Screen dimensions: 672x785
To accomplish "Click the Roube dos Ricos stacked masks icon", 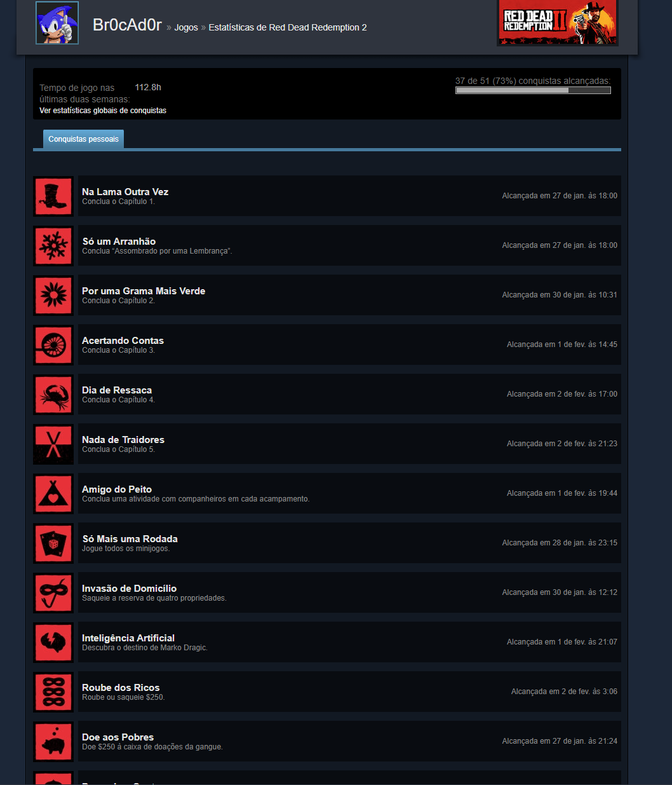I will [x=53, y=692].
